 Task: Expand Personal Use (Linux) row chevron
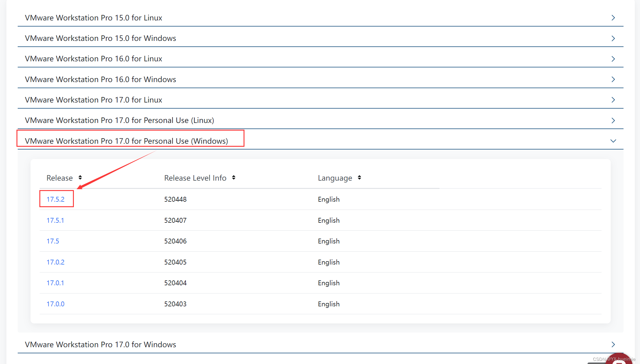coord(613,121)
